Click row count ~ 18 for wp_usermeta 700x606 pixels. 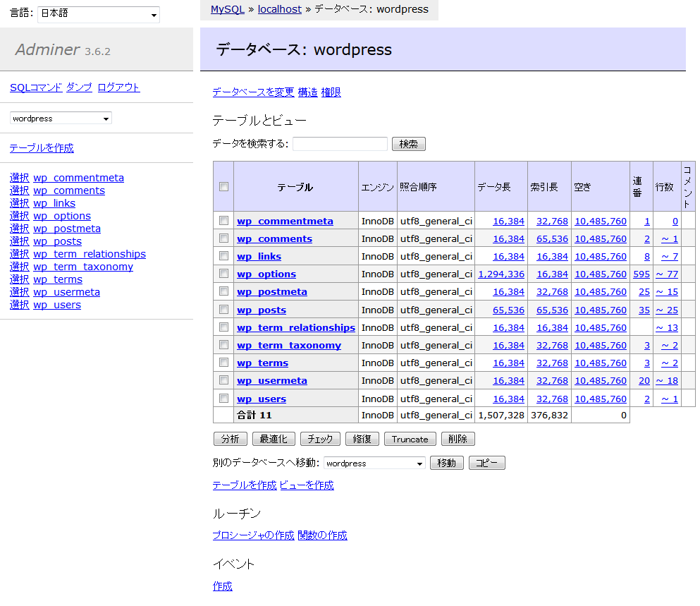tap(667, 381)
